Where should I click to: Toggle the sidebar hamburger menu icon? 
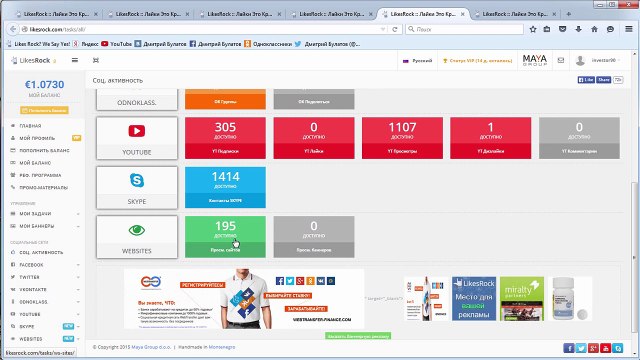[x=75, y=60]
